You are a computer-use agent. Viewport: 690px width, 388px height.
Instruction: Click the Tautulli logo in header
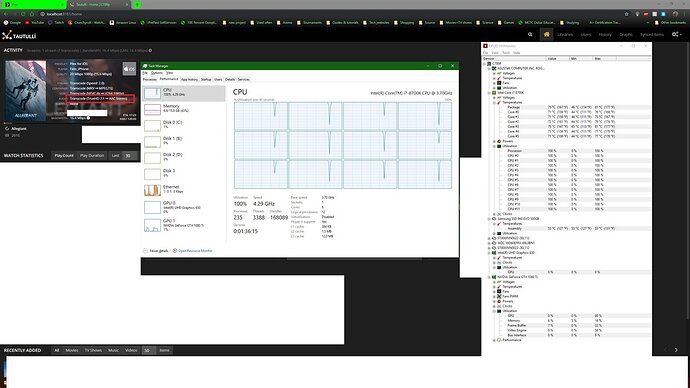coord(19,36)
